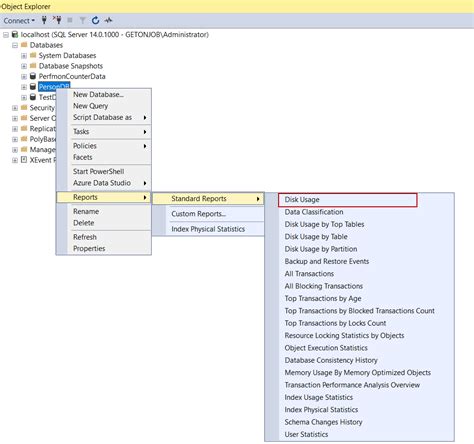This screenshot has height=444, width=474.
Task: Click the PerfmonCounterData database cylinder icon
Action: [x=33, y=76]
